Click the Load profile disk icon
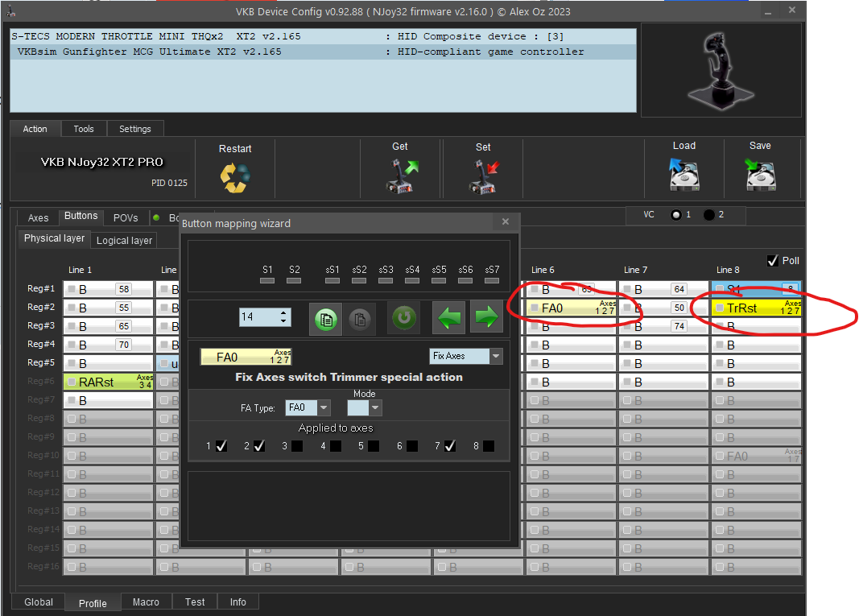 [x=683, y=174]
